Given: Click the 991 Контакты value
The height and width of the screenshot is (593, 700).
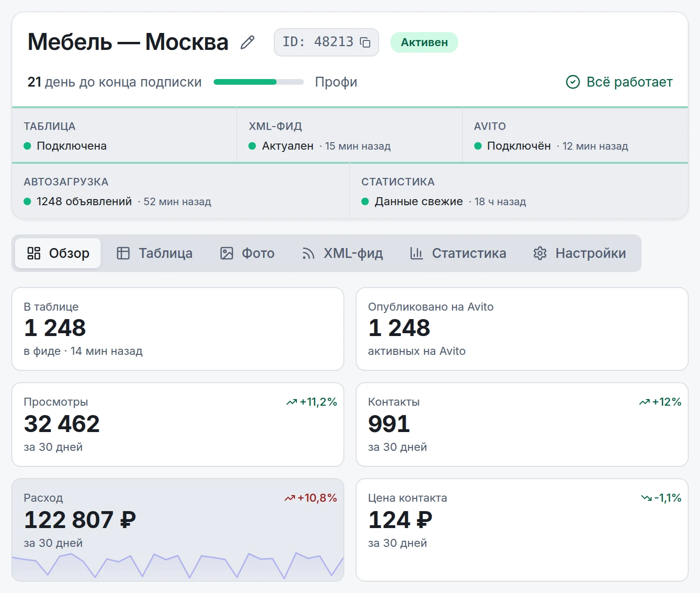Looking at the screenshot, I should point(389,424).
